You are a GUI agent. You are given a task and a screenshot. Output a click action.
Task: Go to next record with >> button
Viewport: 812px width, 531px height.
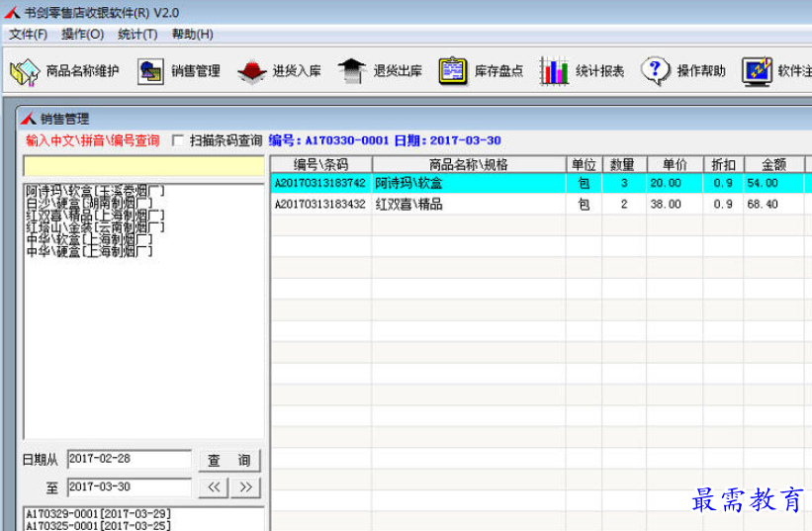[245, 487]
